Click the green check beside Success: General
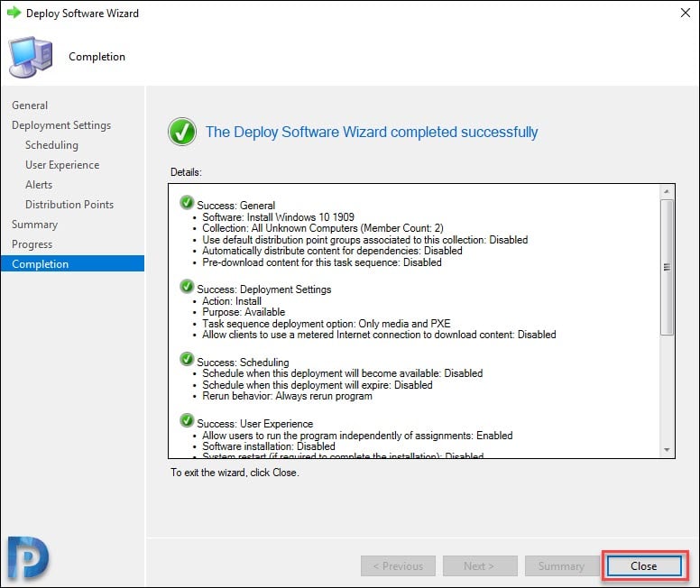 tap(187, 202)
